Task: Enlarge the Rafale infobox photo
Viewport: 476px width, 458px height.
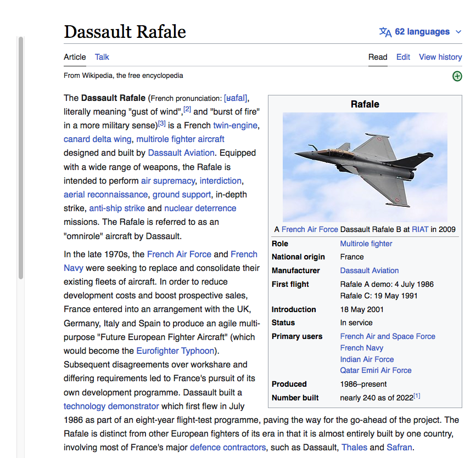Action: tap(365, 167)
